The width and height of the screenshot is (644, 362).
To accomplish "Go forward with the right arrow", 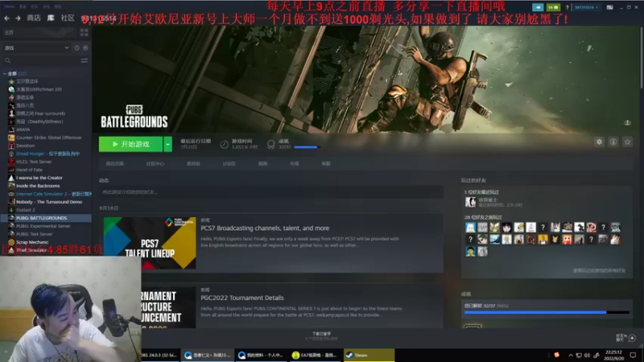I will click(18, 18).
